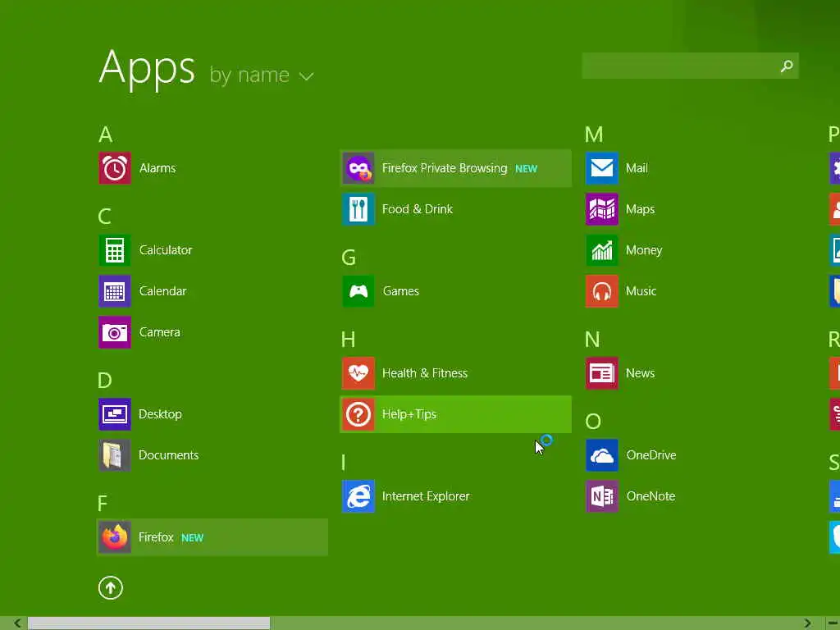Open the Mail envelope icon

point(602,168)
